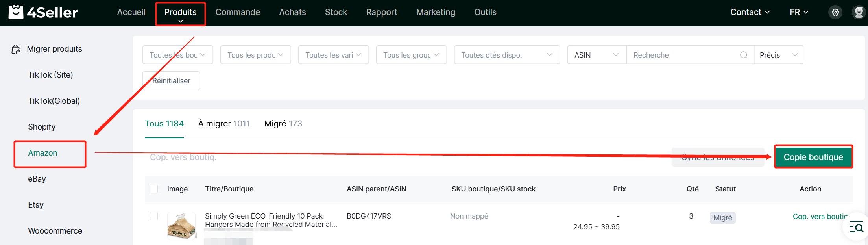Open the settings gear icon
Viewport: 868px width, 245px height.
pyautogui.click(x=835, y=12)
